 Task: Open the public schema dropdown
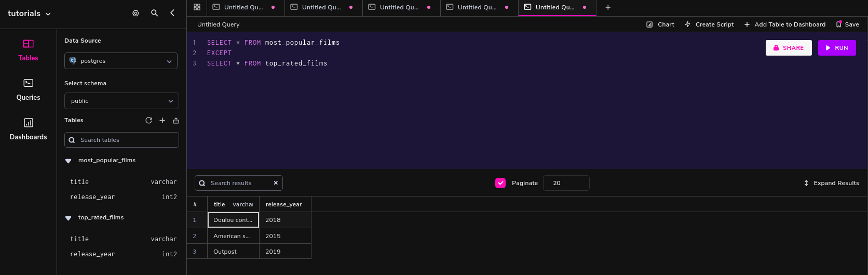point(121,101)
